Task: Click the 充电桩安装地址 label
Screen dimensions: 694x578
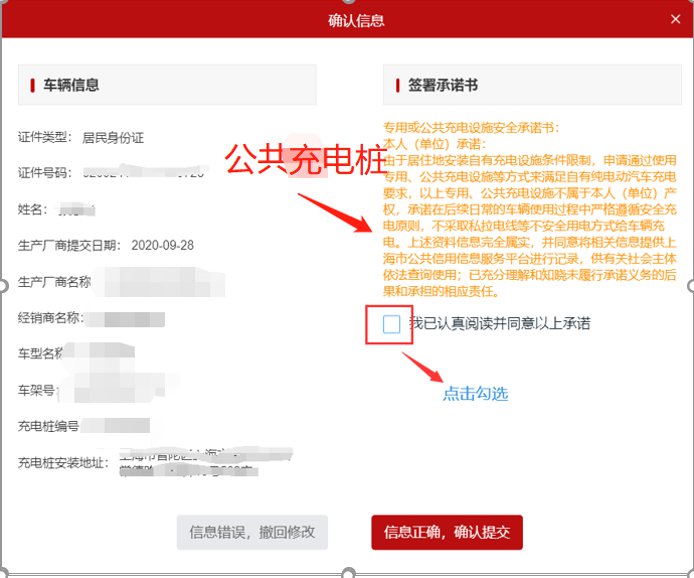Action: (x=64, y=462)
